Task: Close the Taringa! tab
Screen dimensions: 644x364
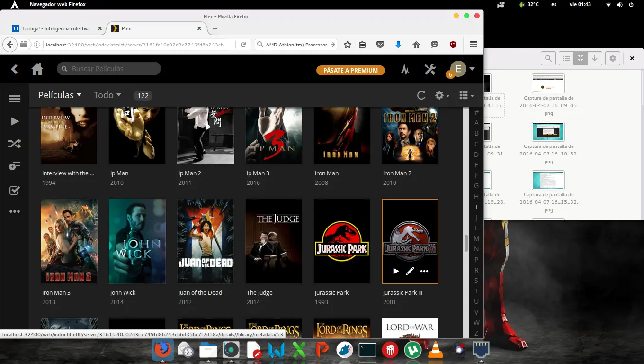Action: pos(99,28)
